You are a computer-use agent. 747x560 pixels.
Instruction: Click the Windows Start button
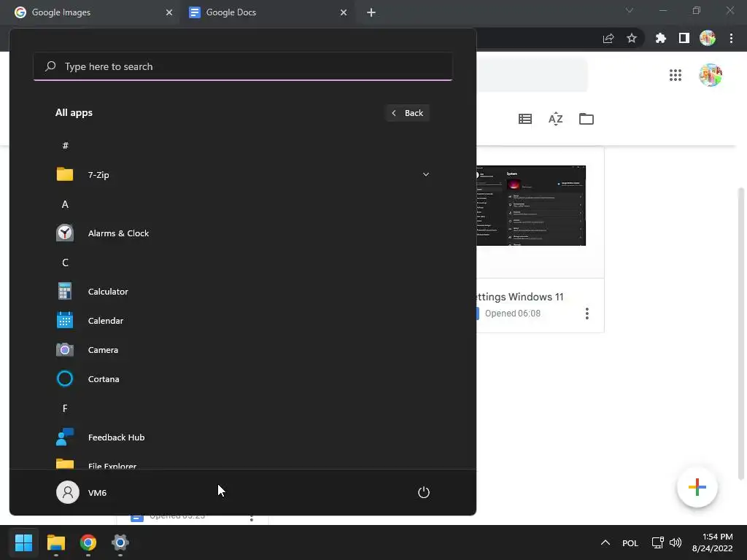point(23,542)
